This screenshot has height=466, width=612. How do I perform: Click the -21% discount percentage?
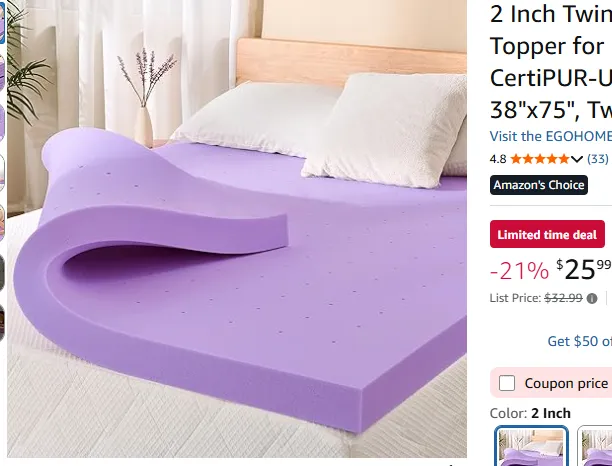[x=519, y=270]
